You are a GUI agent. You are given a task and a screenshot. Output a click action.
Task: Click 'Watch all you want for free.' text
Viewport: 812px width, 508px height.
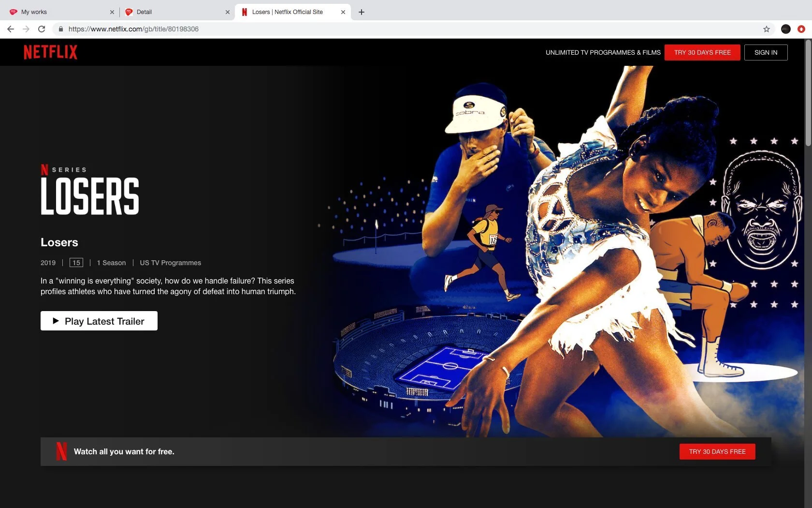tap(124, 451)
